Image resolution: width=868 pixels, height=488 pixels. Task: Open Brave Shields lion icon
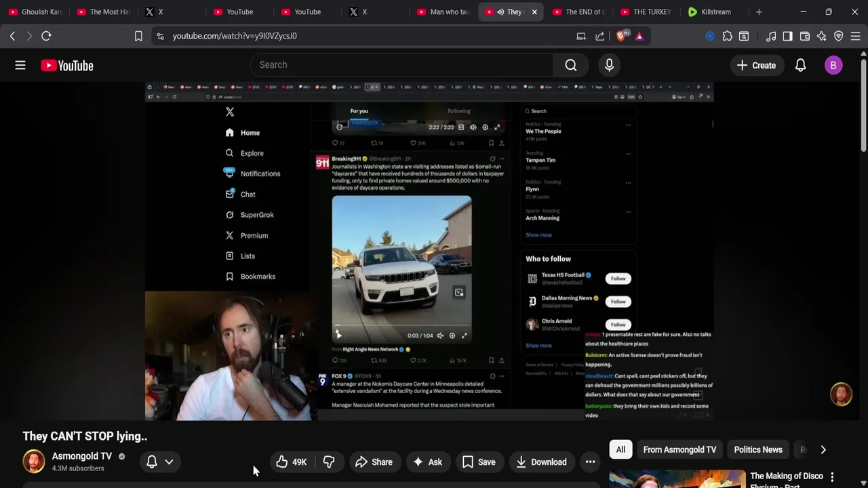pyautogui.click(x=621, y=36)
